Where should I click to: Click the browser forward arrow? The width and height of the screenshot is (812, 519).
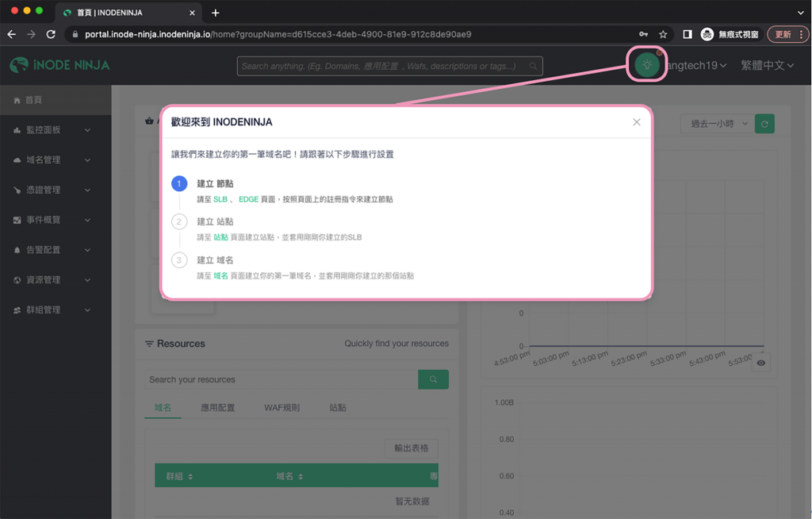31,34
